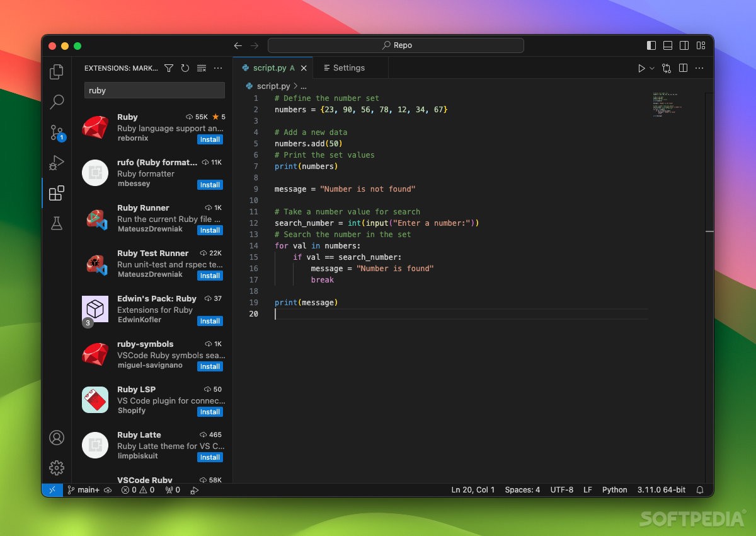Click the status bar debug launch icon
Screen dimensions: 756x536
(x=195, y=490)
